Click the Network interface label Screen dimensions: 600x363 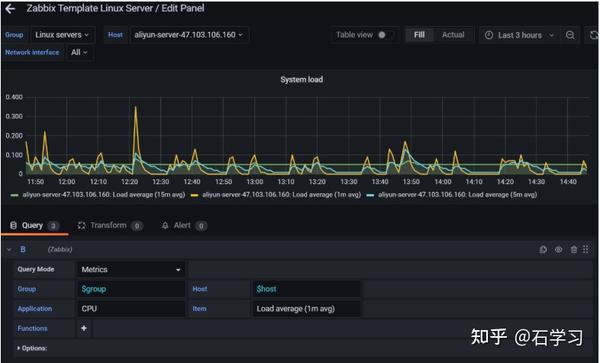tap(32, 52)
